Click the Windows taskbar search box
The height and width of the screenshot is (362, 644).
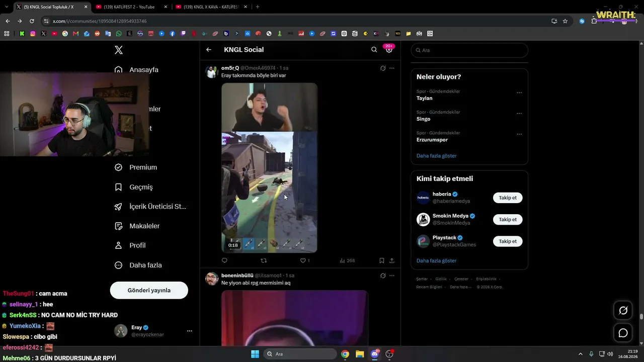300,354
